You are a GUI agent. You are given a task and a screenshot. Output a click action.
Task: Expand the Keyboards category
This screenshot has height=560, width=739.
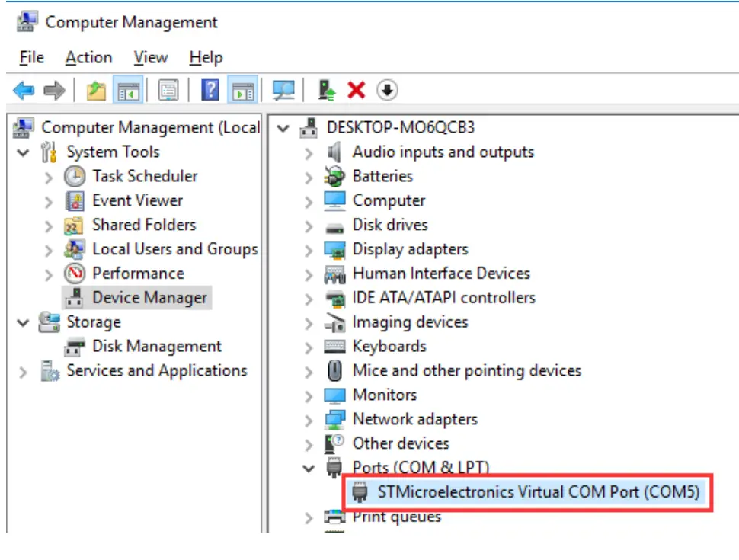[x=309, y=348]
